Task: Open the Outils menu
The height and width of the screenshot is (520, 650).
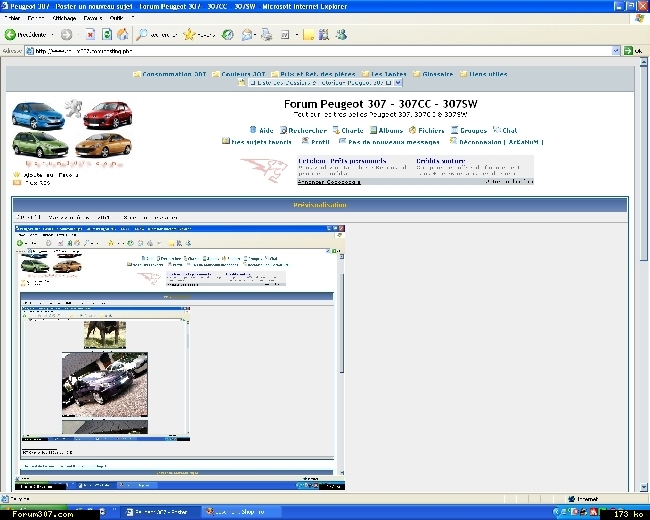Action: point(116,18)
